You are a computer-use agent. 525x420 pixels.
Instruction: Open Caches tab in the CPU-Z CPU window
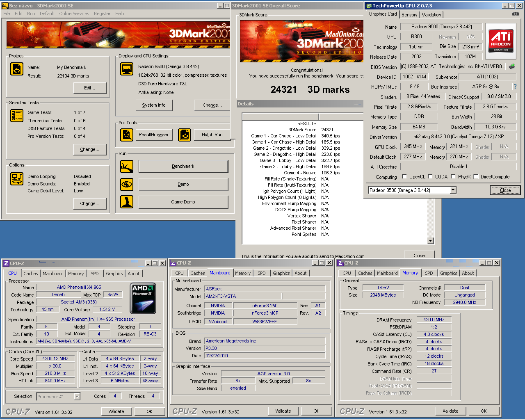(x=31, y=274)
